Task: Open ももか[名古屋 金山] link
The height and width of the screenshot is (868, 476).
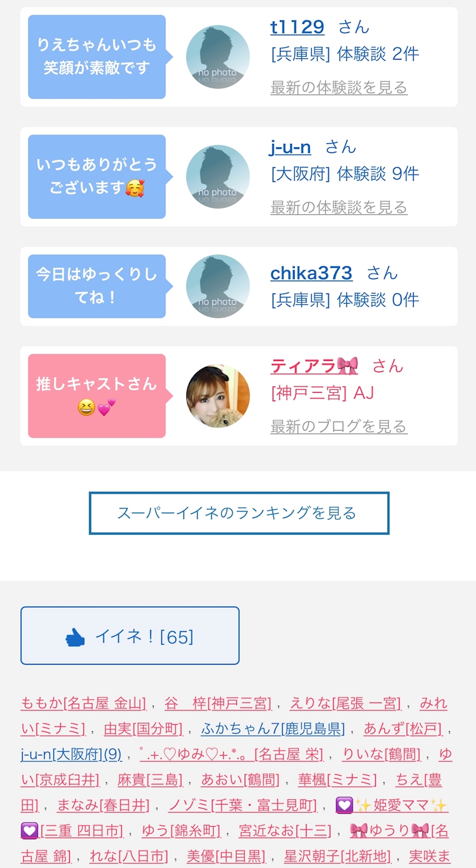Action: [83, 704]
